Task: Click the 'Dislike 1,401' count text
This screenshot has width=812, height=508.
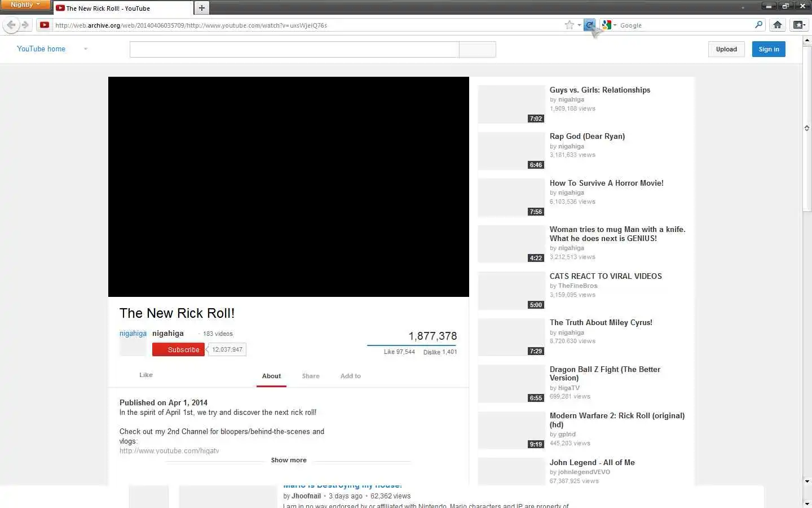Action: point(440,352)
